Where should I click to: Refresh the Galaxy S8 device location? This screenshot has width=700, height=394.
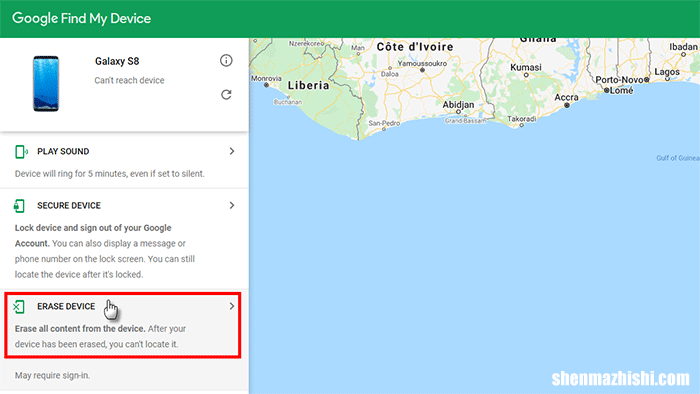pyautogui.click(x=226, y=95)
